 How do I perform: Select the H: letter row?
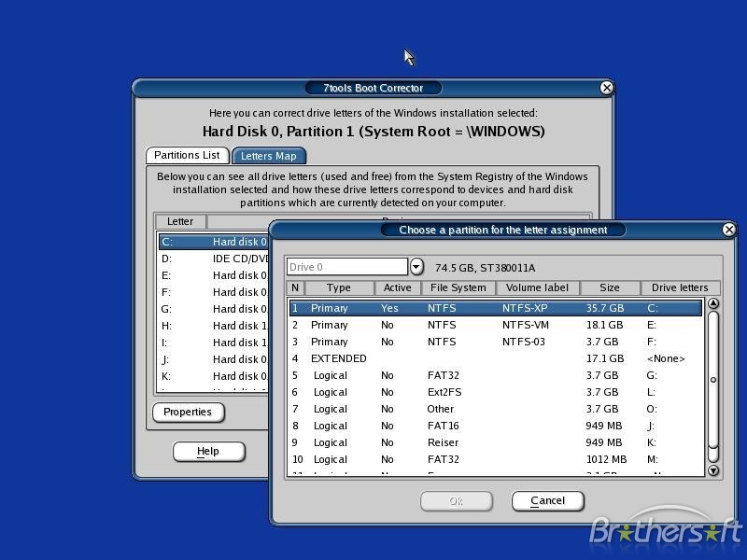click(x=214, y=326)
